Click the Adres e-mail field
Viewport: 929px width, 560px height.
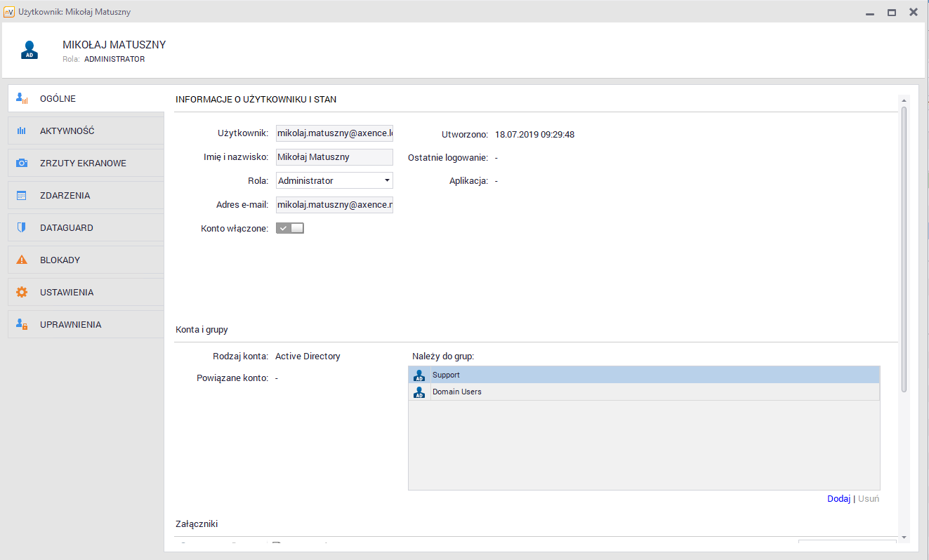tap(334, 205)
